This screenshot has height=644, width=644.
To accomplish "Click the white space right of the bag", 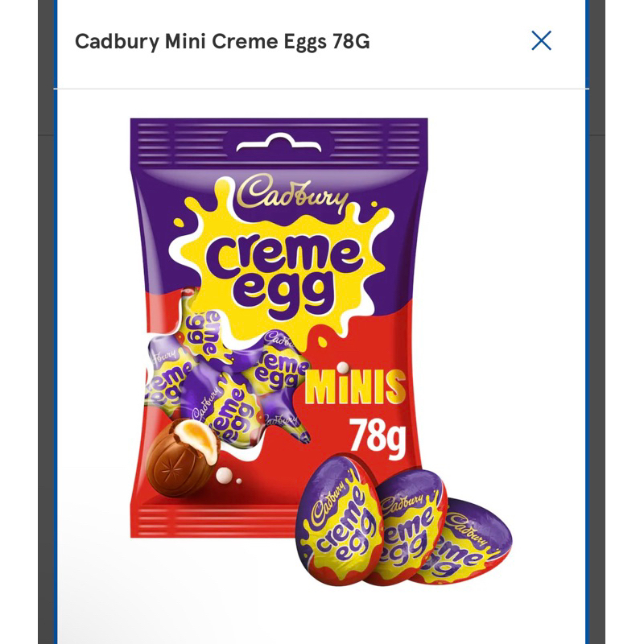I will (506, 287).
